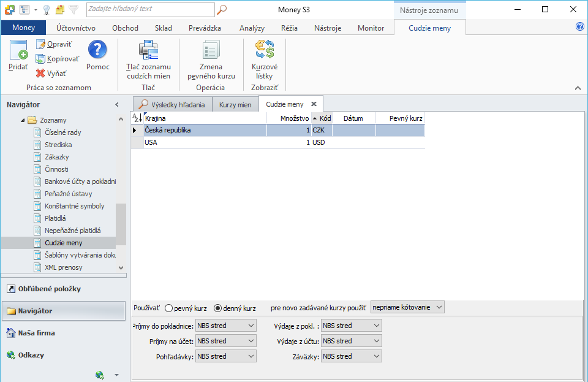Open Príjmy do pokladnice dropdown
The width and height of the screenshot is (588, 382).
[226, 326]
